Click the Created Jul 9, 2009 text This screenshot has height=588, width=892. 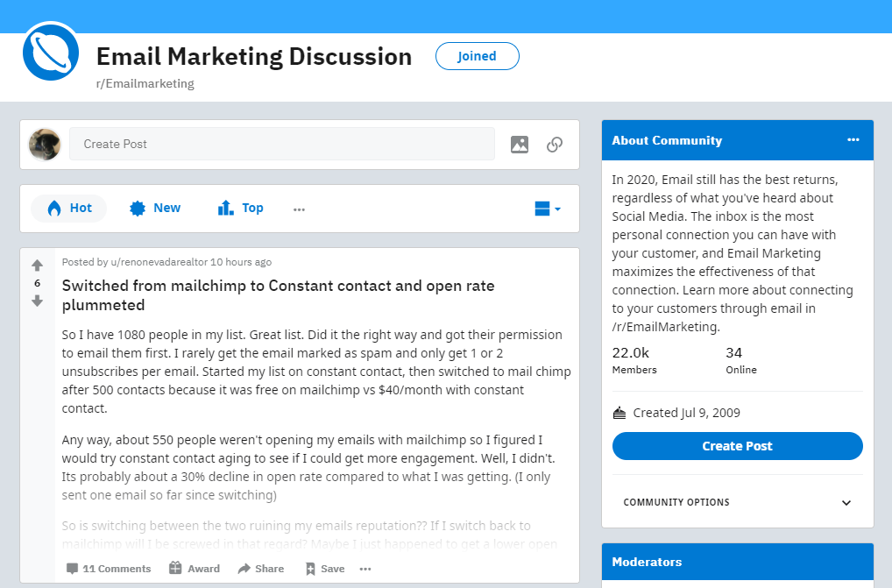click(x=686, y=413)
